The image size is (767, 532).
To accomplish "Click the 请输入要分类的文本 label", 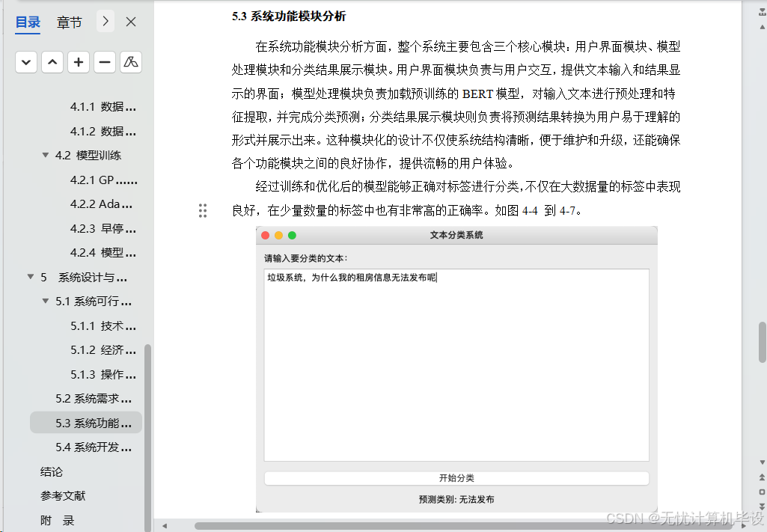I will pyautogui.click(x=306, y=258).
